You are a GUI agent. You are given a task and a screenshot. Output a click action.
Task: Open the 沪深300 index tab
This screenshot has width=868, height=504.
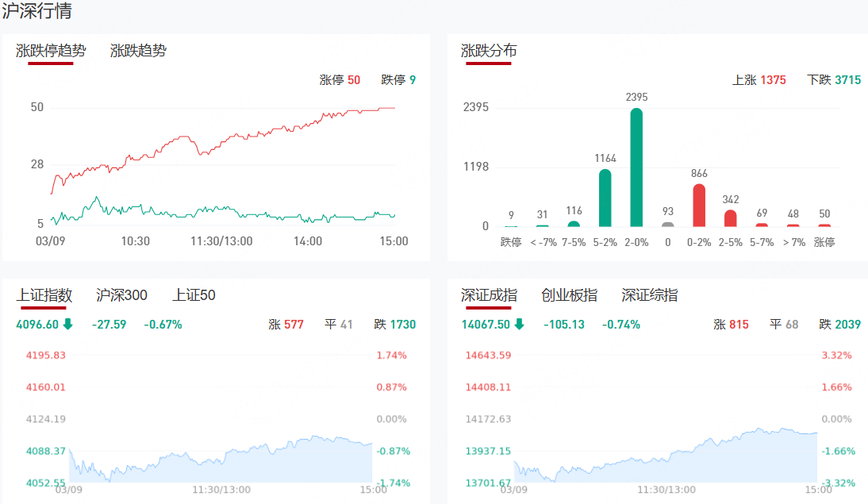[121, 295]
